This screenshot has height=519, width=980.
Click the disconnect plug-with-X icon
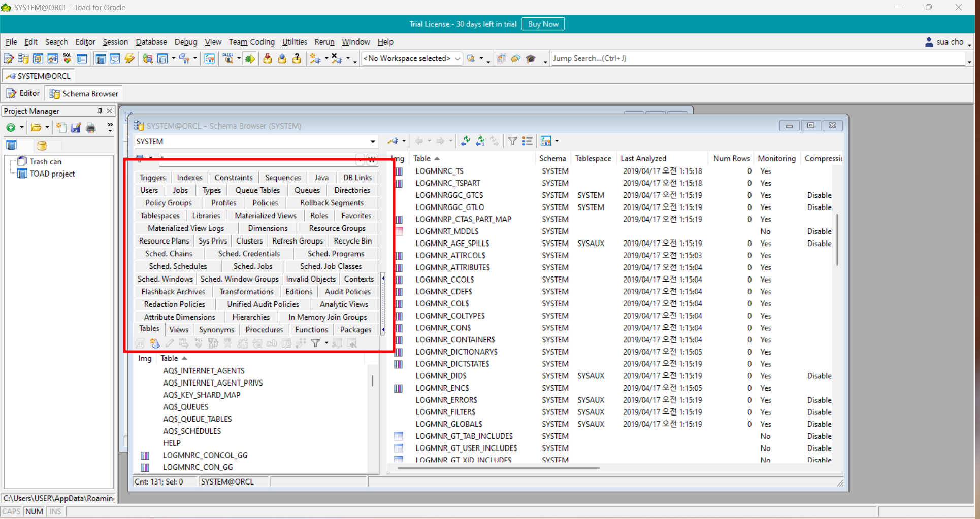[337, 59]
